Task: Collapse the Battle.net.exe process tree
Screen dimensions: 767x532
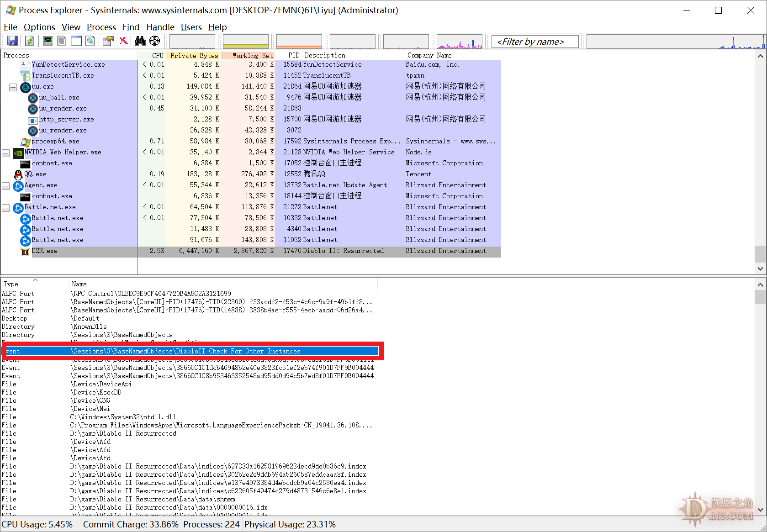Action: pyautogui.click(x=6, y=208)
